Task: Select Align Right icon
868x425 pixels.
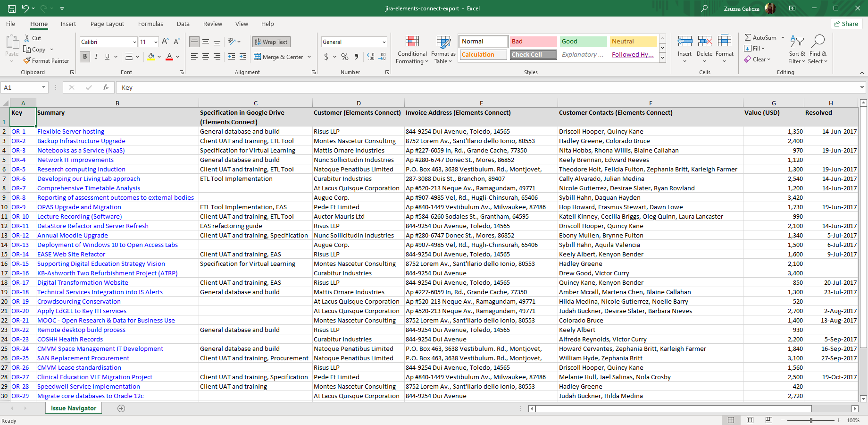Action: pyautogui.click(x=217, y=57)
